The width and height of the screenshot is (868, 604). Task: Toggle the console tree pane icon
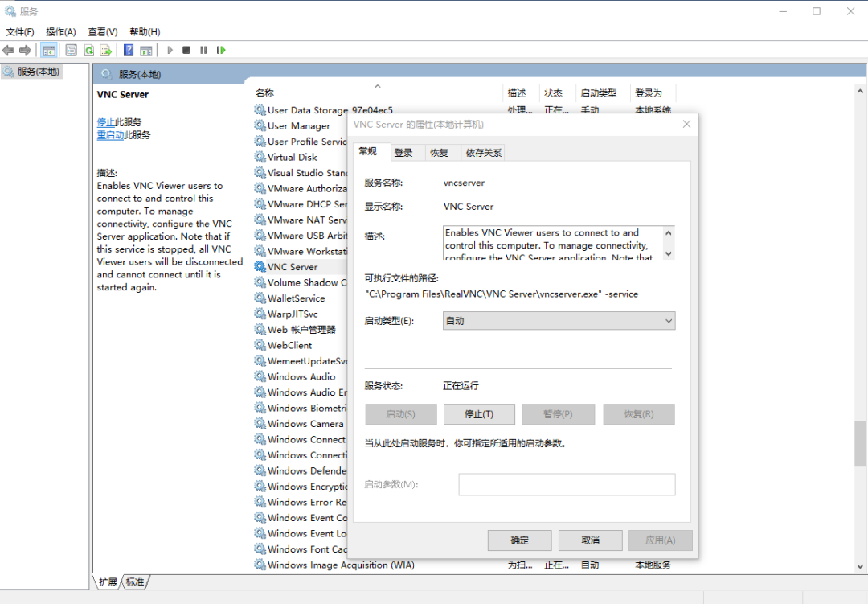pos(49,51)
